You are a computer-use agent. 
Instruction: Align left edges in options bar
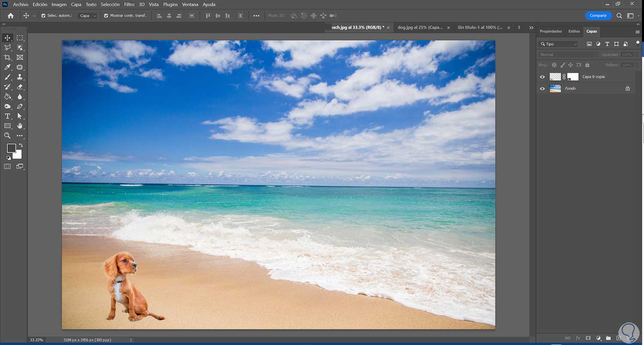[x=159, y=15]
